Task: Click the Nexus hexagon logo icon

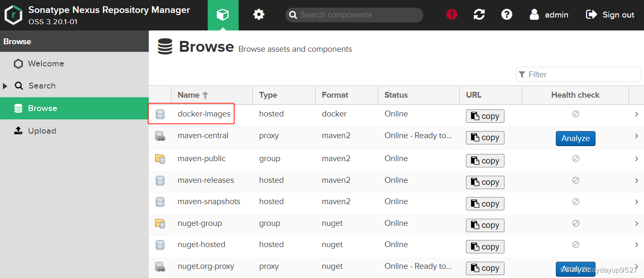Action: click(13, 15)
